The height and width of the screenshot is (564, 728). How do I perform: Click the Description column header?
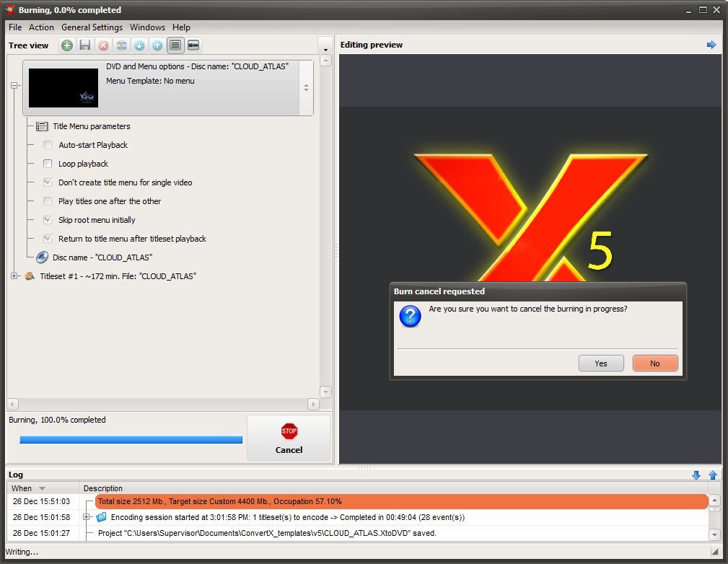click(394, 488)
